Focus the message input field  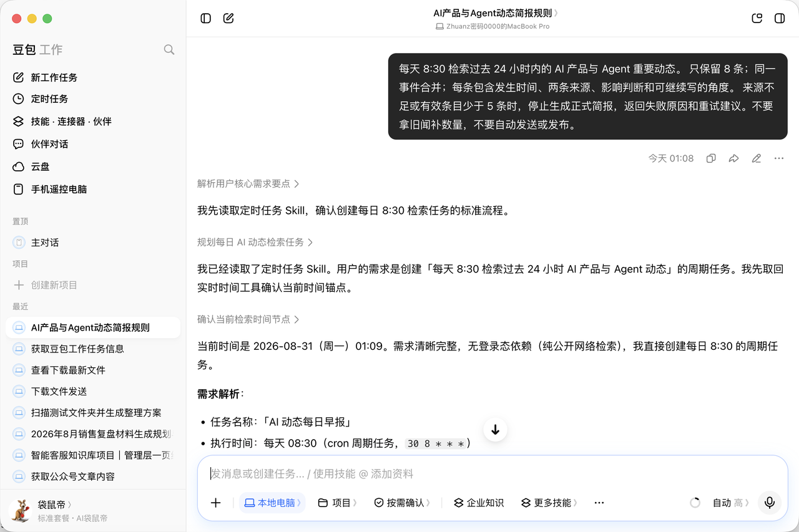coord(493,474)
